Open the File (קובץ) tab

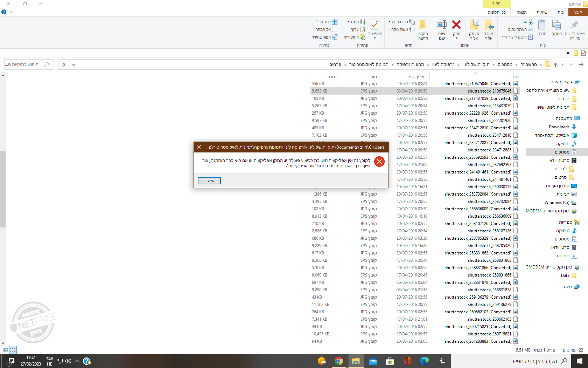[578, 12]
